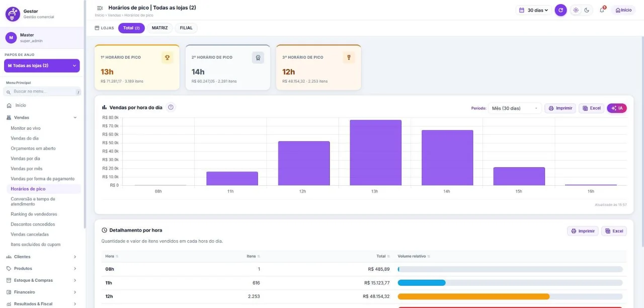Image resolution: width=644 pixels, height=308 pixels.
Task: Click the medal icon on 2º horário card
Action: pyautogui.click(x=258, y=57)
